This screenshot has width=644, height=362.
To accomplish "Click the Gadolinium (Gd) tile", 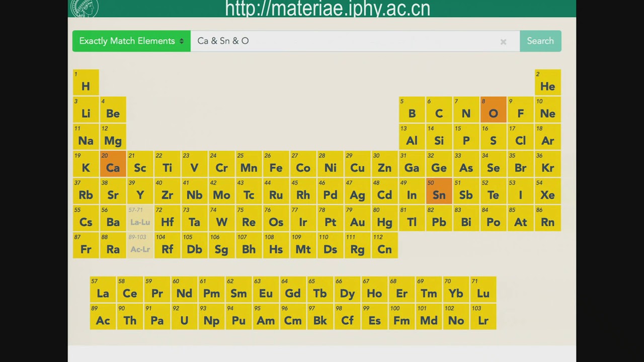I will tap(293, 290).
